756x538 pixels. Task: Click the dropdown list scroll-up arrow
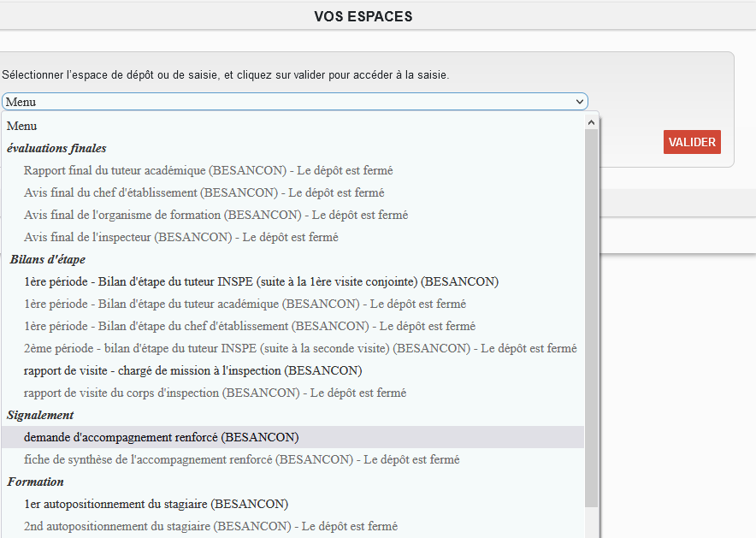[591, 122]
